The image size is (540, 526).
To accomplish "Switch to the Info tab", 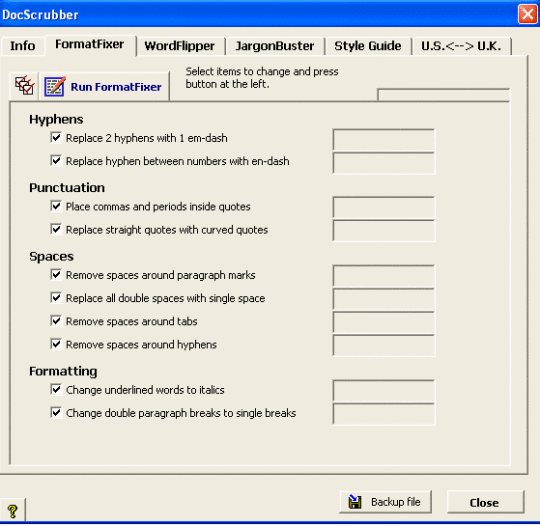I will click(x=23, y=46).
